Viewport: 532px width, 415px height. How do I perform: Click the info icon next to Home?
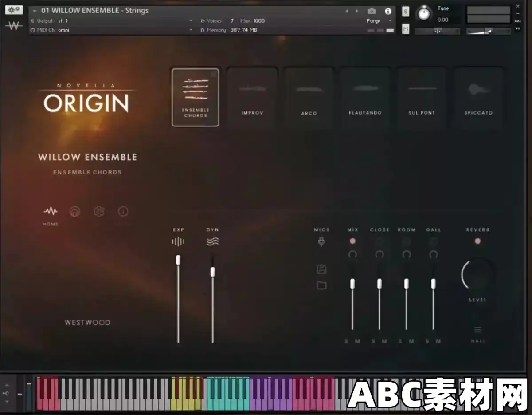coord(123,212)
